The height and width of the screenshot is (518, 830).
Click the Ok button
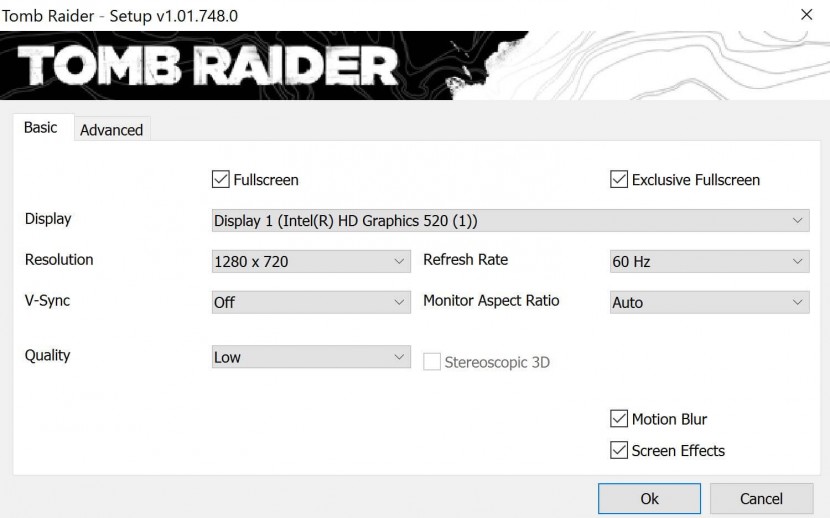tap(649, 498)
